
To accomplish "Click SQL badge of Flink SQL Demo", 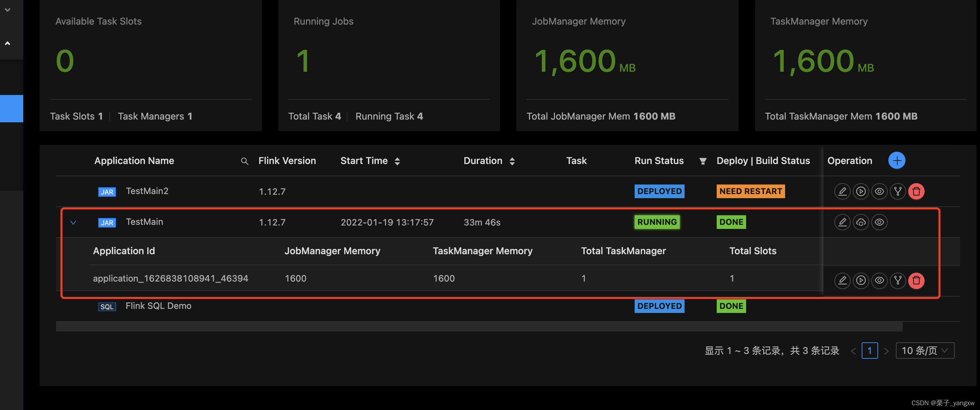I will pyautogui.click(x=107, y=306).
